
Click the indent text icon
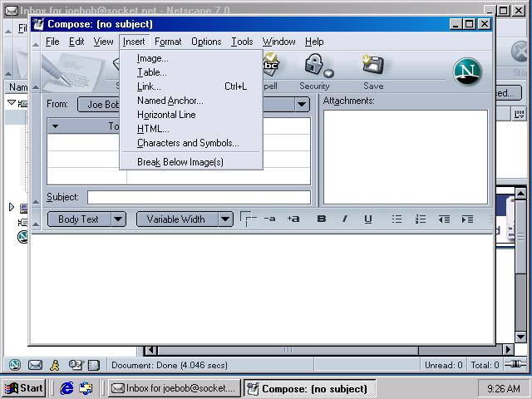click(467, 219)
